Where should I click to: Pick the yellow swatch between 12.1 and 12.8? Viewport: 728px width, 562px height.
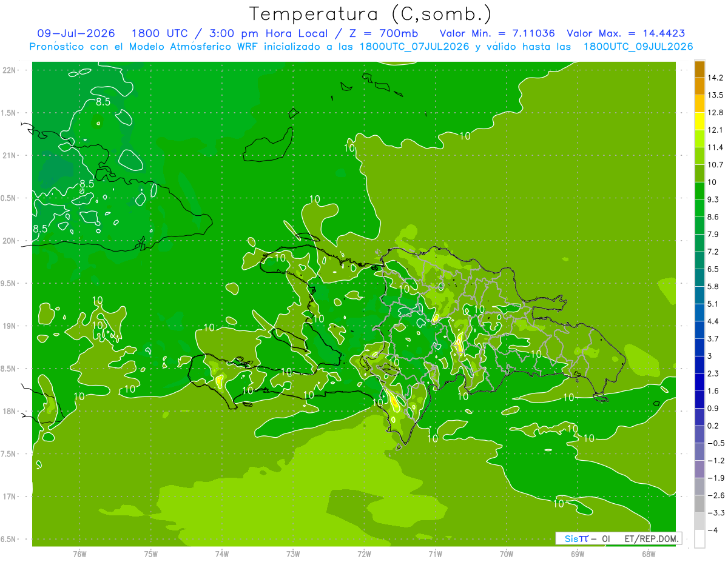pos(699,121)
